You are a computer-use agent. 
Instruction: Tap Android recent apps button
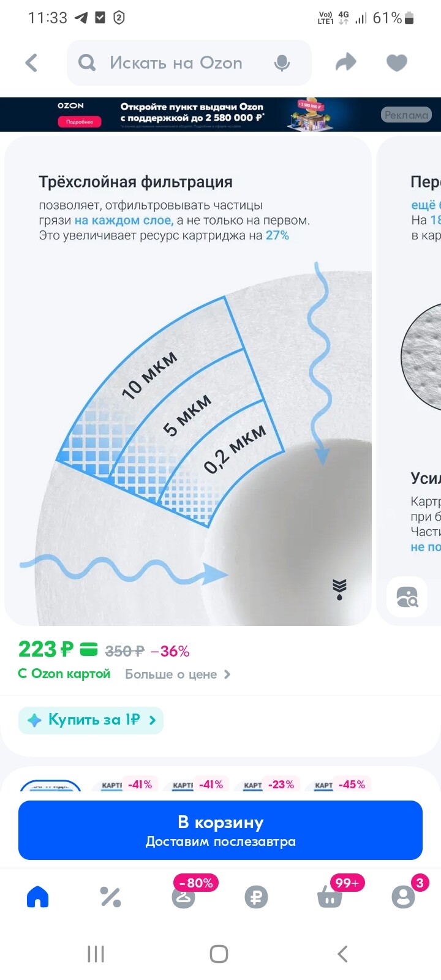(x=96, y=954)
